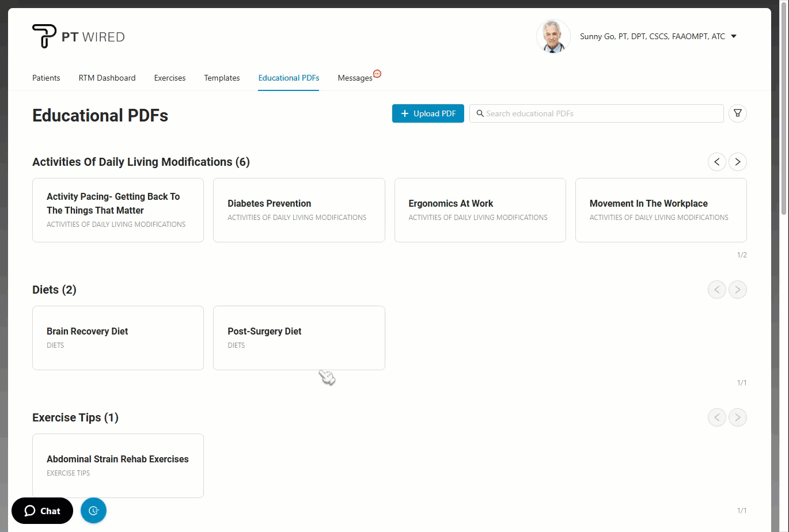Open the Exercises tab

[170, 78]
